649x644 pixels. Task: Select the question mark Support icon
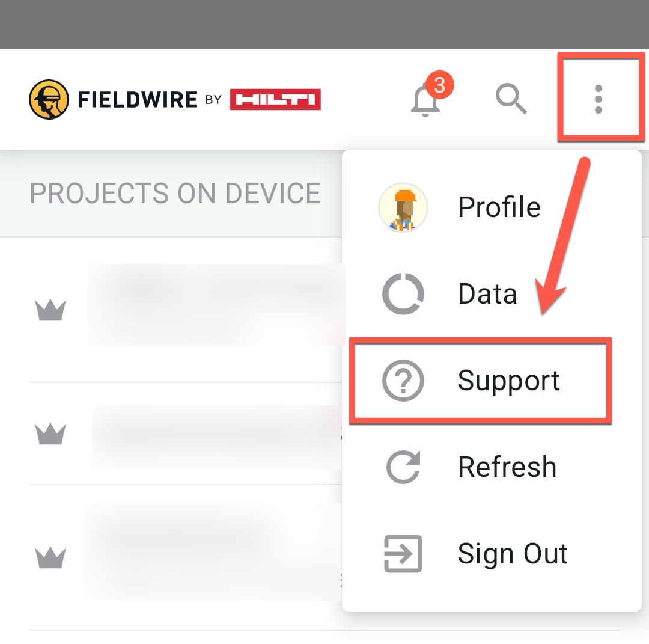403,380
